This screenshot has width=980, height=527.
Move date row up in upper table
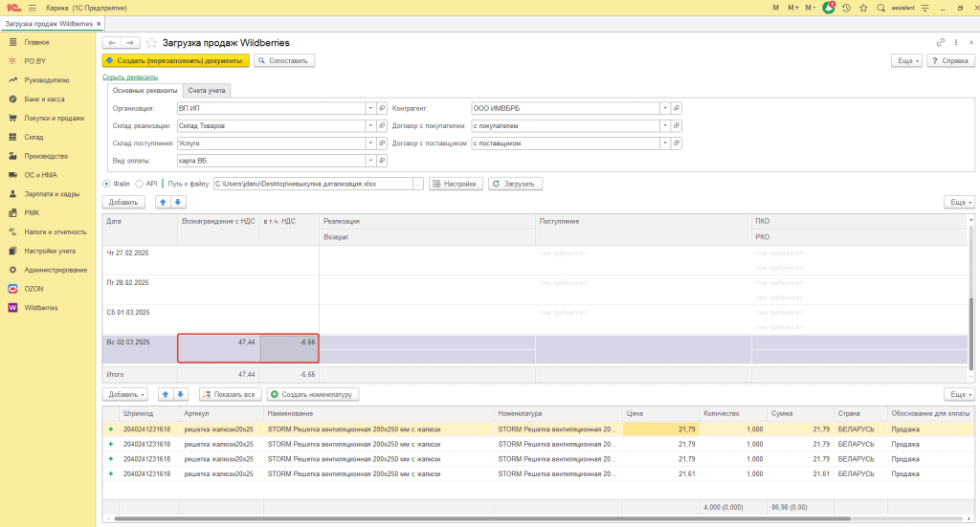click(163, 203)
